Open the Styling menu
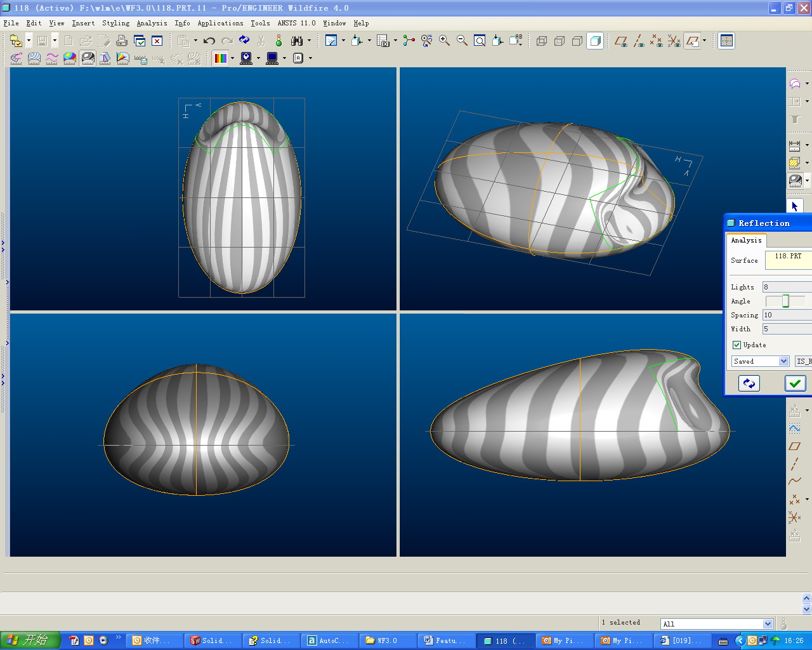Image resolution: width=812 pixels, height=650 pixels. (115, 23)
